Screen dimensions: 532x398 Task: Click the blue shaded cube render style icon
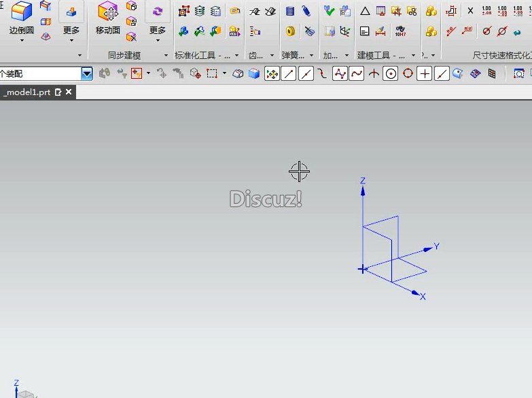(x=254, y=73)
